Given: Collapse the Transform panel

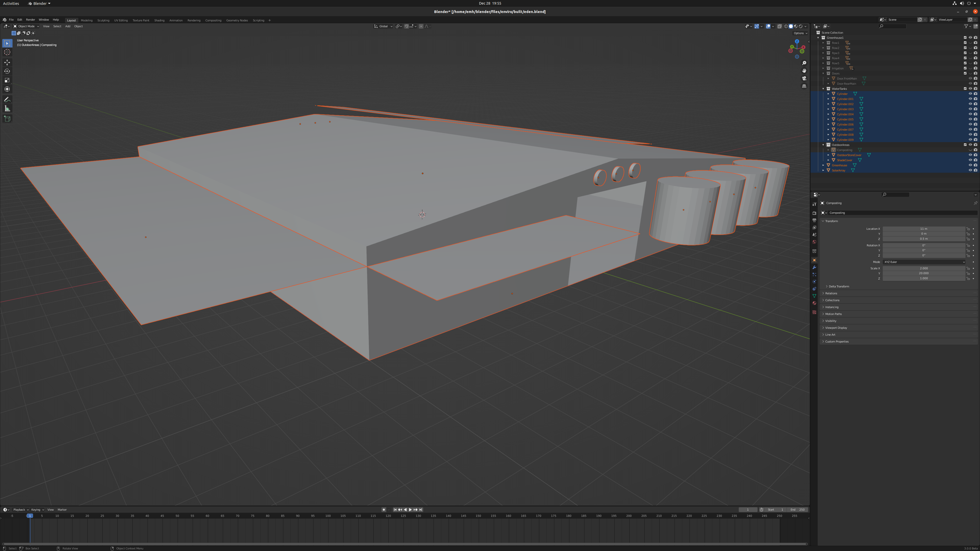Looking at the screenshot, I should pyautogui.click(x=832, y=221).
